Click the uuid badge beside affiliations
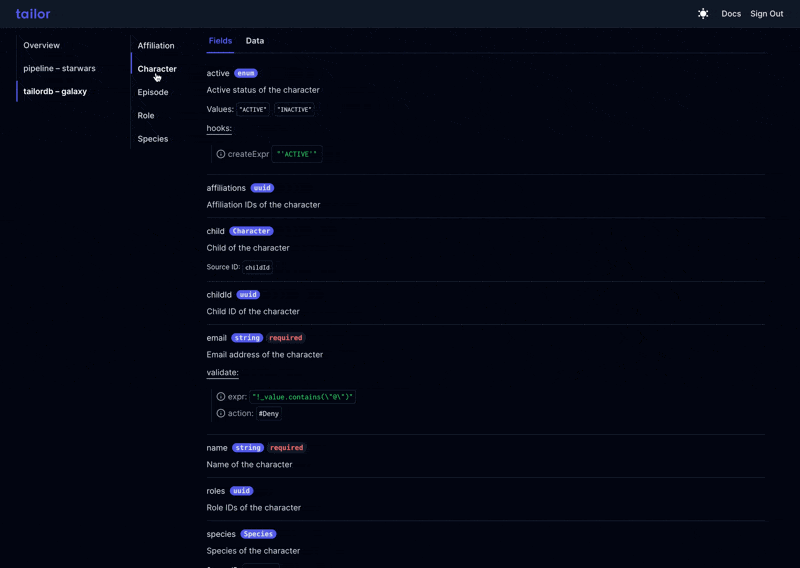 tap(262, 188)
